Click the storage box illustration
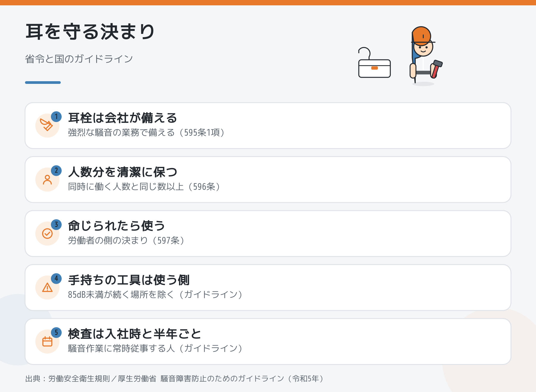This screenshot has height=392, width=536. coord(374,62)
